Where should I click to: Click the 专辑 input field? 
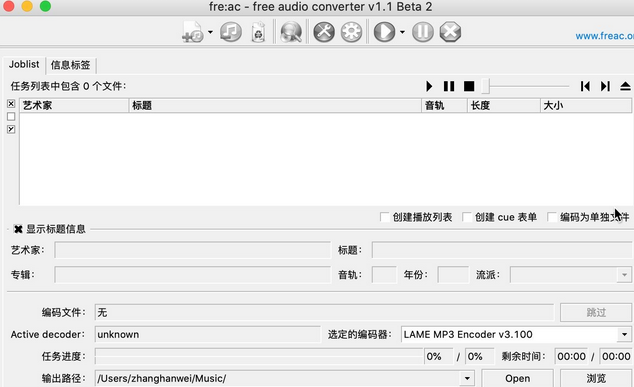coord(192,275)
